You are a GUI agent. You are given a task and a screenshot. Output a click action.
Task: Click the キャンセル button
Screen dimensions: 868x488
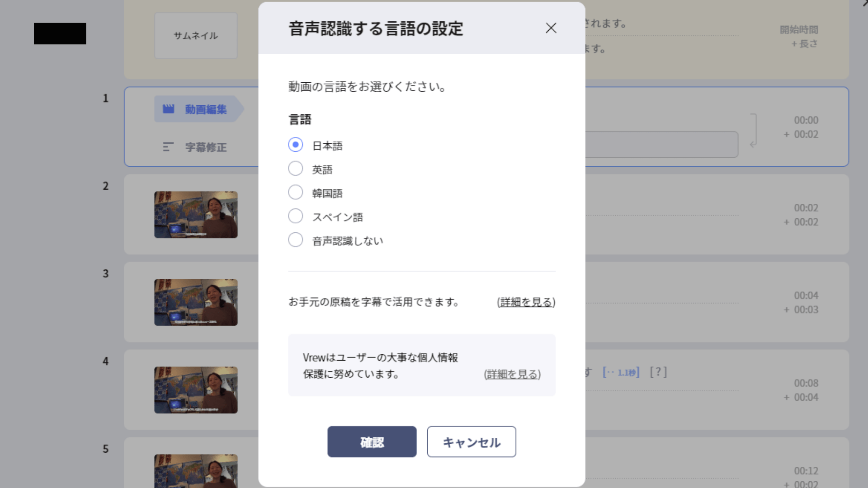tap(471, 441)
